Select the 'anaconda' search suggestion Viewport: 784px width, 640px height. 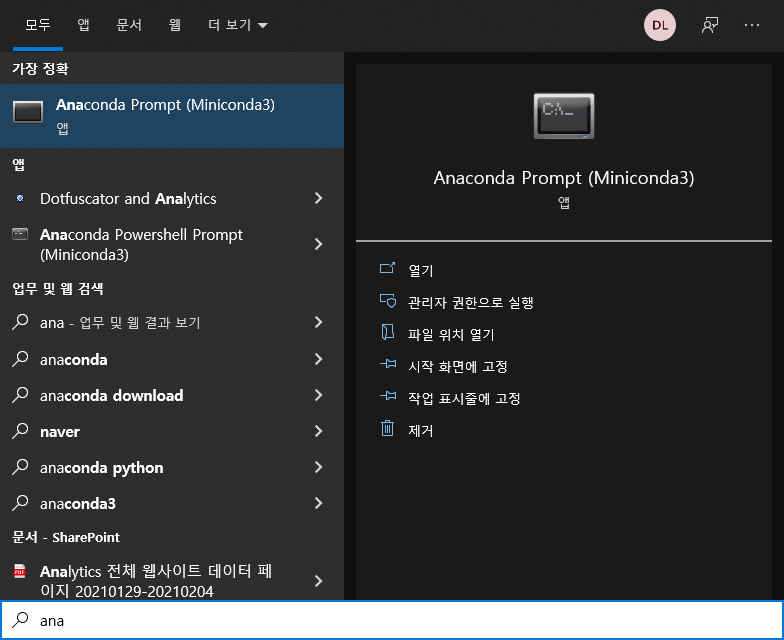click(74, 360)
